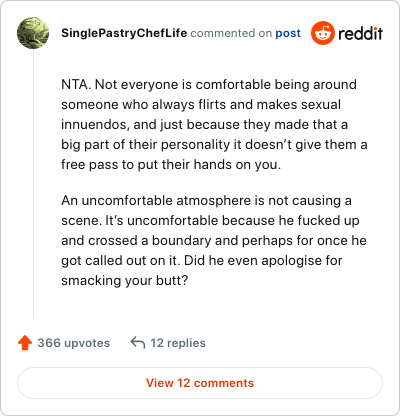Click the "commented on" text
The width and height of the screenshot is (400, 416).
click(x=231, y=33)
